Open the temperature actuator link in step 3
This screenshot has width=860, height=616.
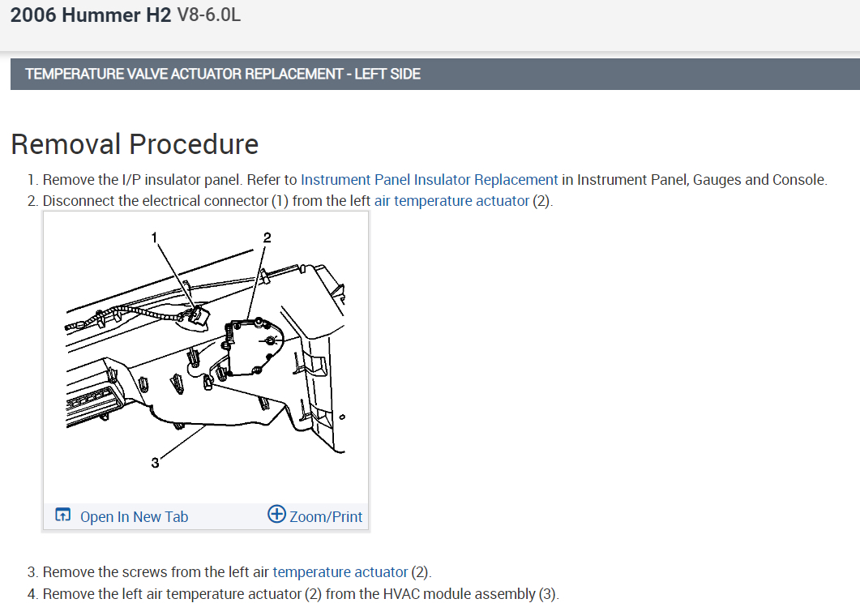(340, 572)
